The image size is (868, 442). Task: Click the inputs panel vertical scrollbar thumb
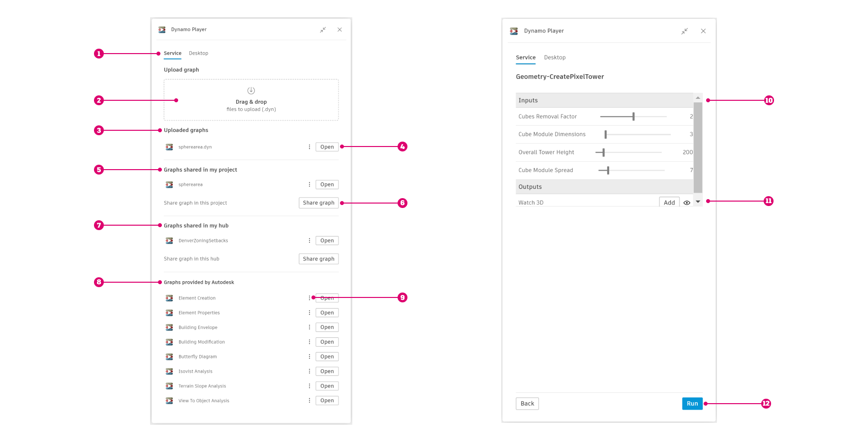(698, 147)
